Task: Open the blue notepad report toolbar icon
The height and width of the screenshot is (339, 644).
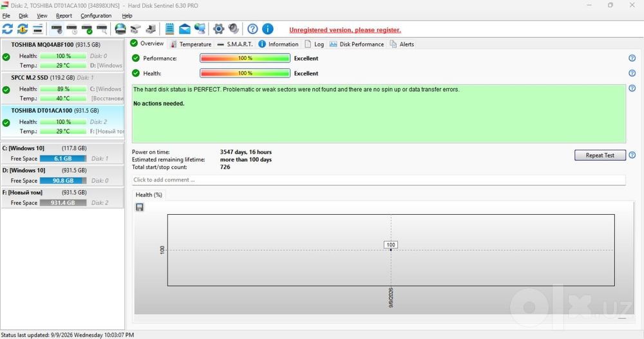Action: click(169, 29)
